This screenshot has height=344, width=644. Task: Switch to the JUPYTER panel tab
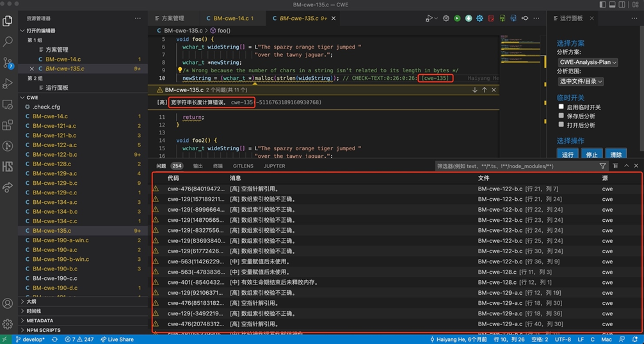pyautogui.click(x=275, y=166)
